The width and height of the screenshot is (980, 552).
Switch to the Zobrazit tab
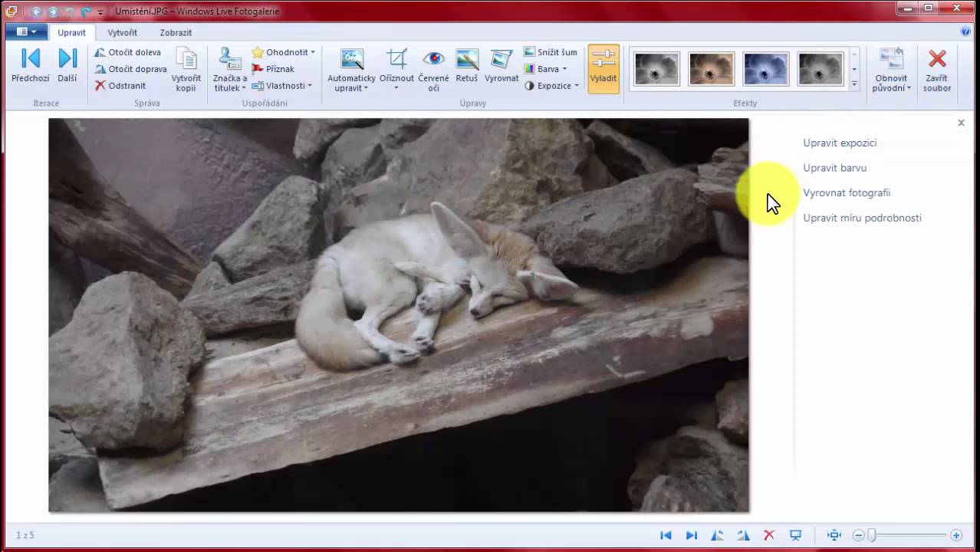[x=176, y=32]
